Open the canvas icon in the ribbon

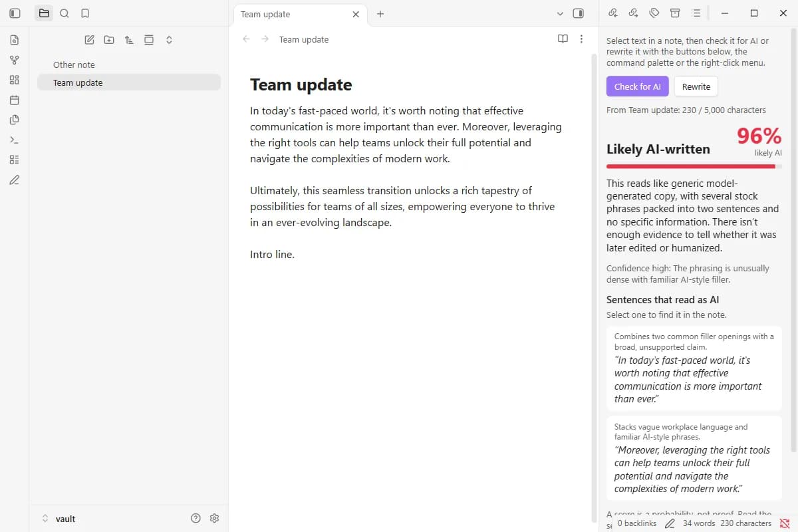15,80
